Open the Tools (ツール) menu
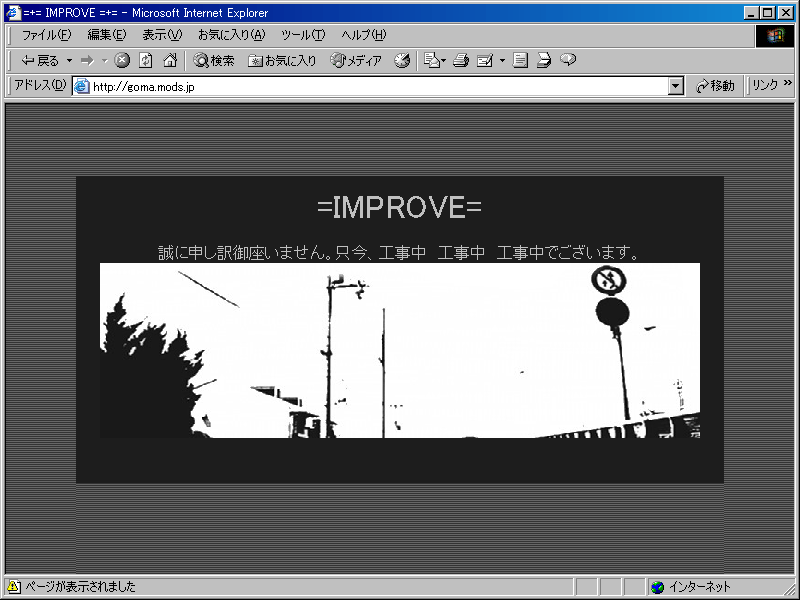 [303, 35]
